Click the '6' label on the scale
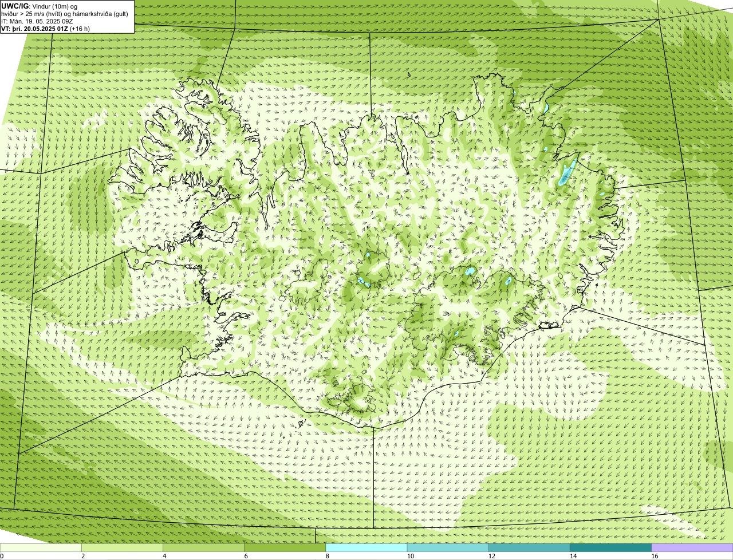Image resolution: width=733 pixels, height=560 pixels. pyautogui.click(x=246, y=556)
